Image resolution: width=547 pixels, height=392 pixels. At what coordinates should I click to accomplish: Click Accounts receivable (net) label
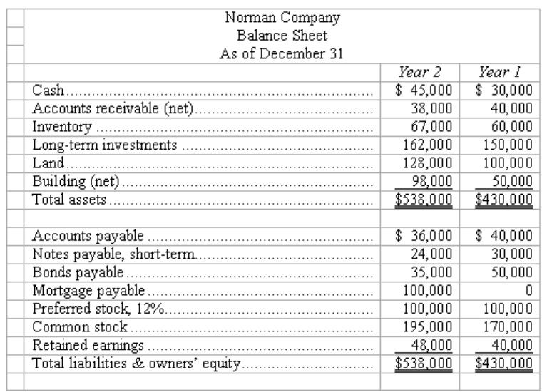[x=113, y=109]
